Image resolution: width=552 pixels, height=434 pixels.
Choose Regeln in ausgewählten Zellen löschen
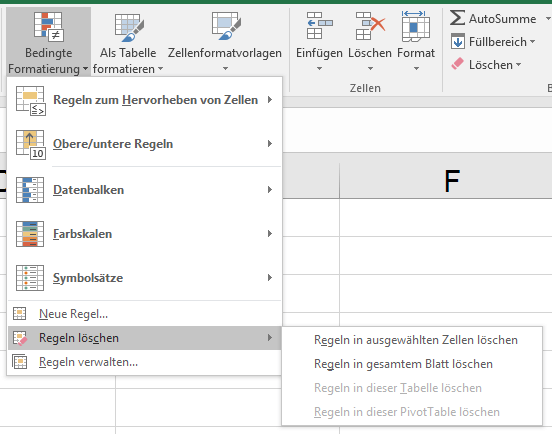click(x=412, y=340)
